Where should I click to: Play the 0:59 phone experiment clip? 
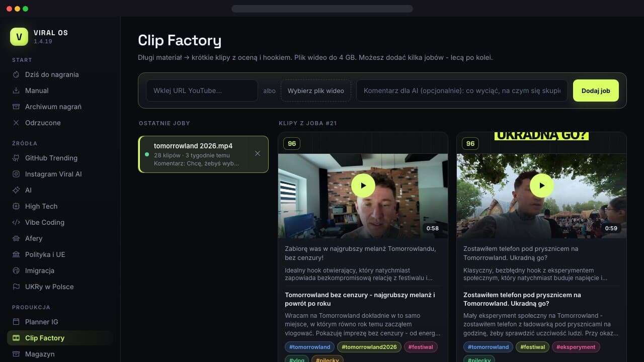(542, 186)
